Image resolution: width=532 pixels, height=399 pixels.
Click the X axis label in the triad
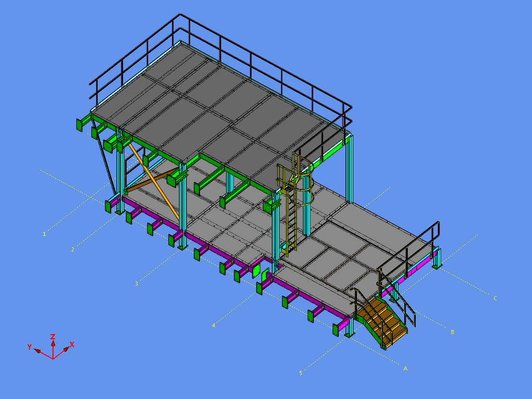[x=72, y=344]
